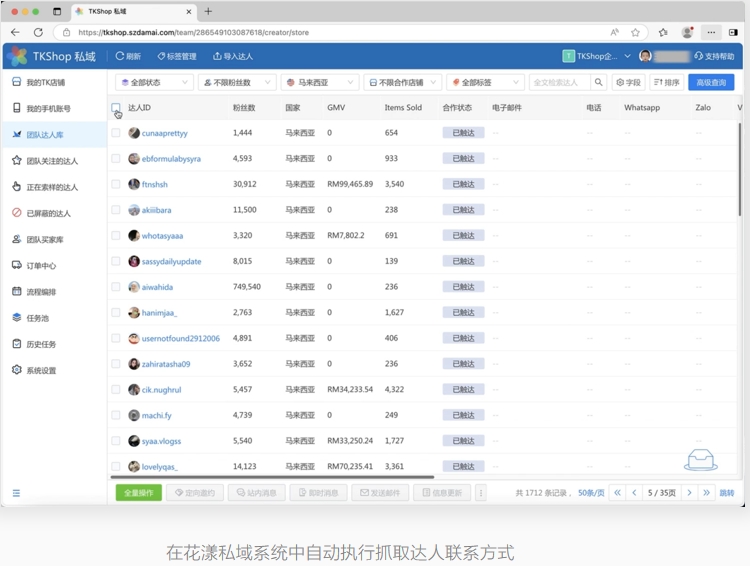Open 团队关注的达人 in sidebar
The image size is (750, 566).
click(54, 161)
